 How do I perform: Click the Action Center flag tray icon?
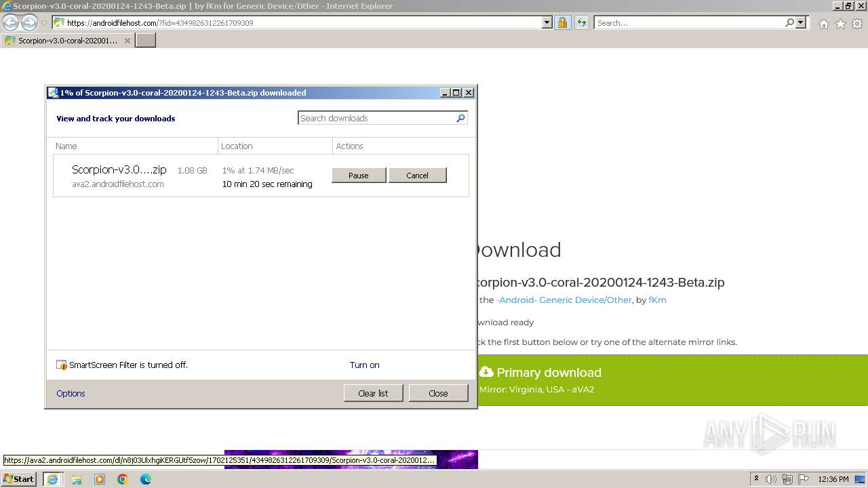(804, 479)
